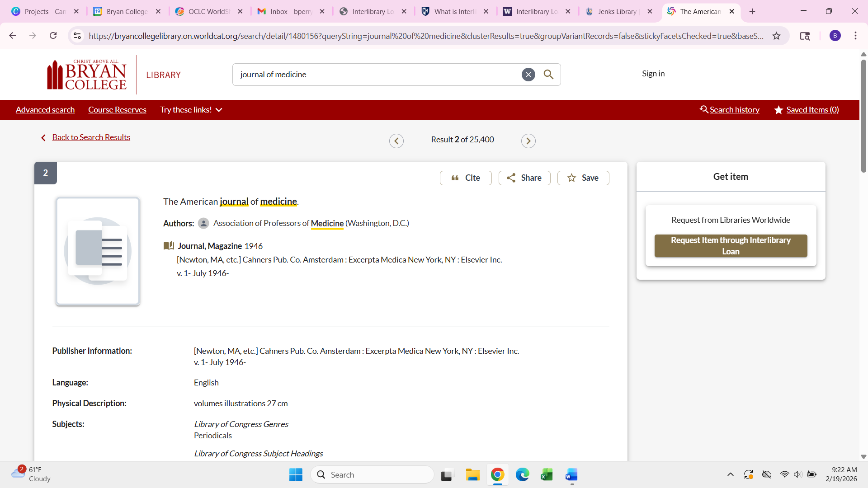Open Course Reserves link
This screenshot has width=868, height=488.
[x=117, y=110]
